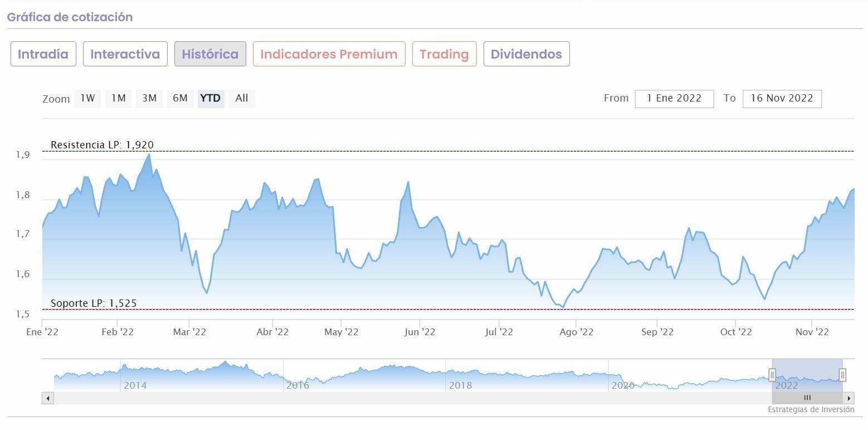
Task: Click the From date field
Action: 674,99
